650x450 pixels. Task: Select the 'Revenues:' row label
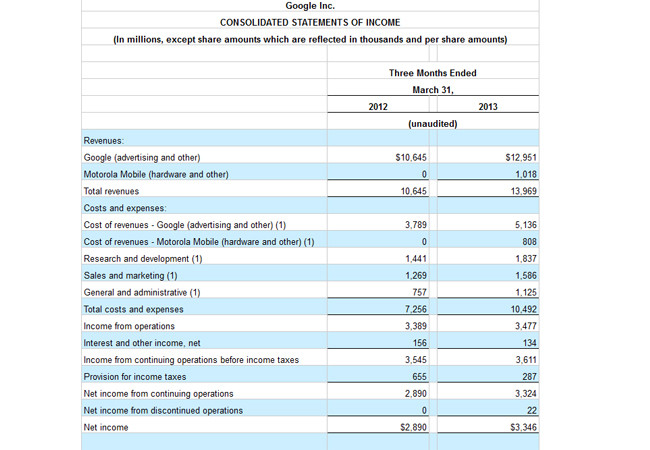pos(104,141)
